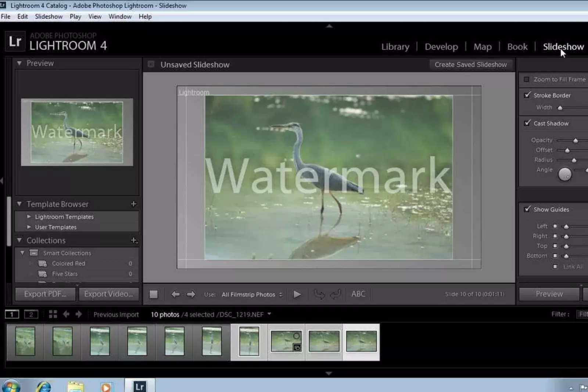Select the filmstrip thumbnail with badge icons
The image size is (588, 392).
point(286,342)
